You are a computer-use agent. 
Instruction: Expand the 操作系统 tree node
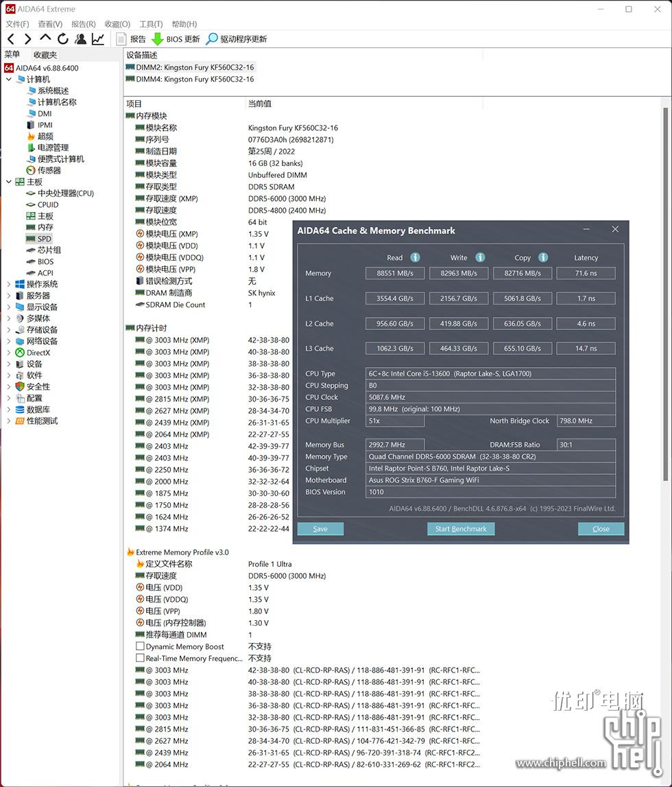(x=8, y=284)
